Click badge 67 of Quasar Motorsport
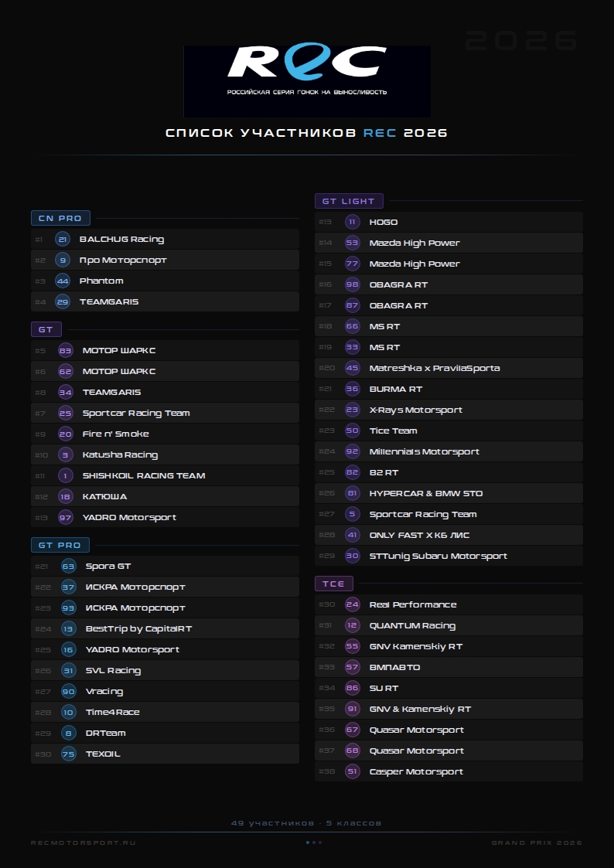This screenshot has height=868, width=614. click(353, 730)
